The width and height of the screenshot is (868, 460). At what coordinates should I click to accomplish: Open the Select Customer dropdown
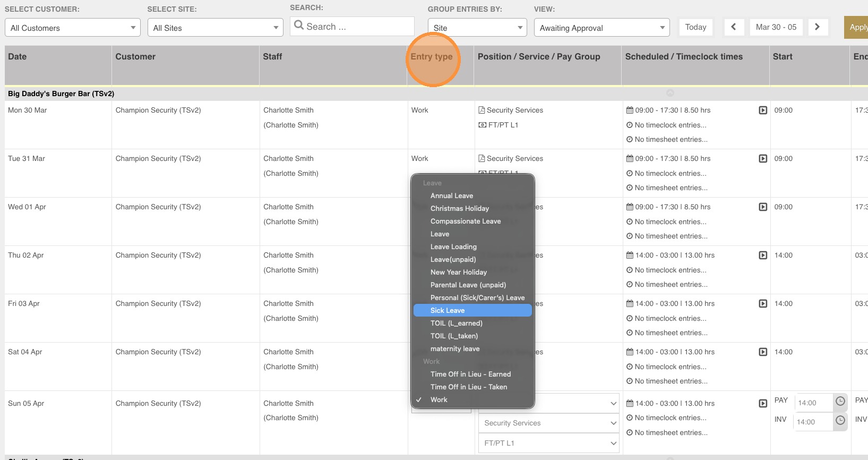click(72, 28)
